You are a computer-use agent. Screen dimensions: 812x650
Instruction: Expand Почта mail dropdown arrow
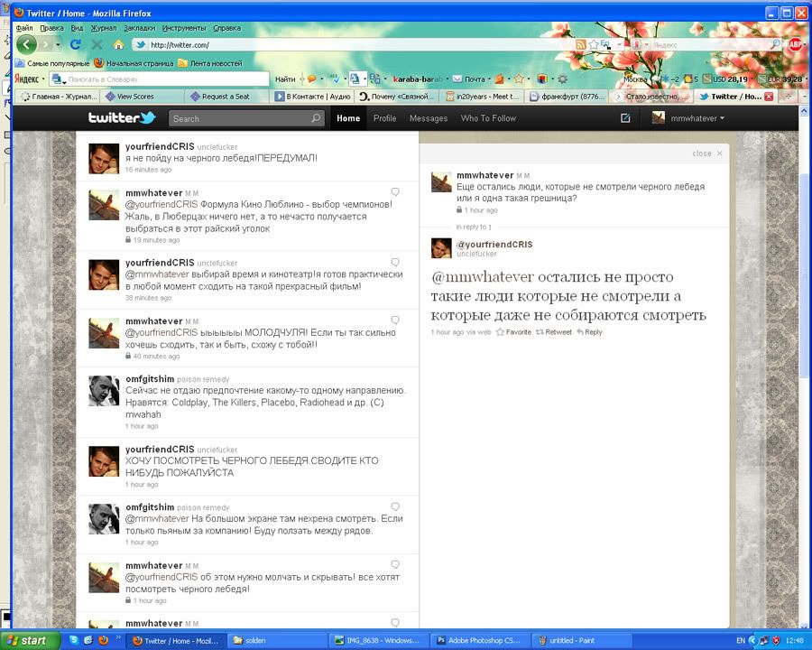(x=489, y=79)
